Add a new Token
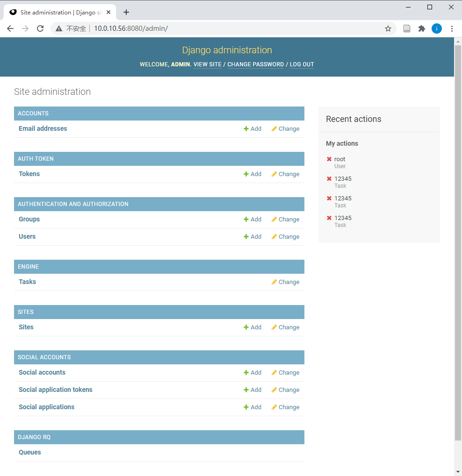This screenshot has height=476, width=462. tap(253, 174)
